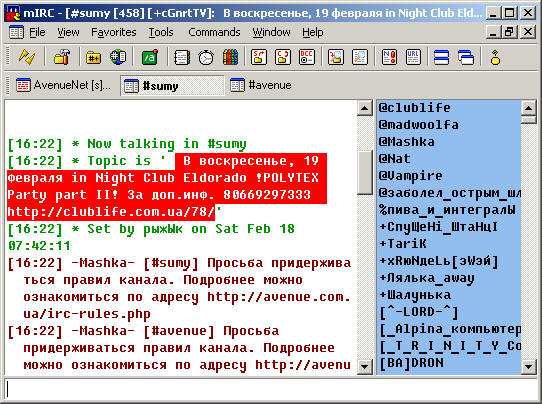The height and width of the screenshot is (404, 542).
Task: Switch to the #avenue channel tab
Action: tap(261, 85)
